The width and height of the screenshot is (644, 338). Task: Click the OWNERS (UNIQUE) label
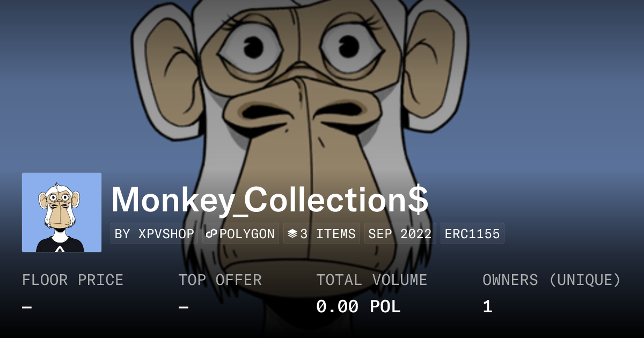click(x=552, y=280)
